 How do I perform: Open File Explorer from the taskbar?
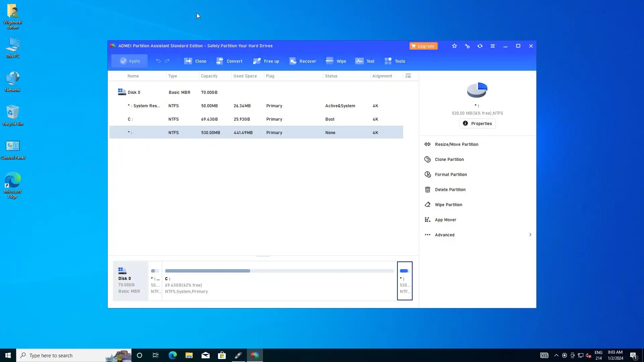(x=189, y=355)
